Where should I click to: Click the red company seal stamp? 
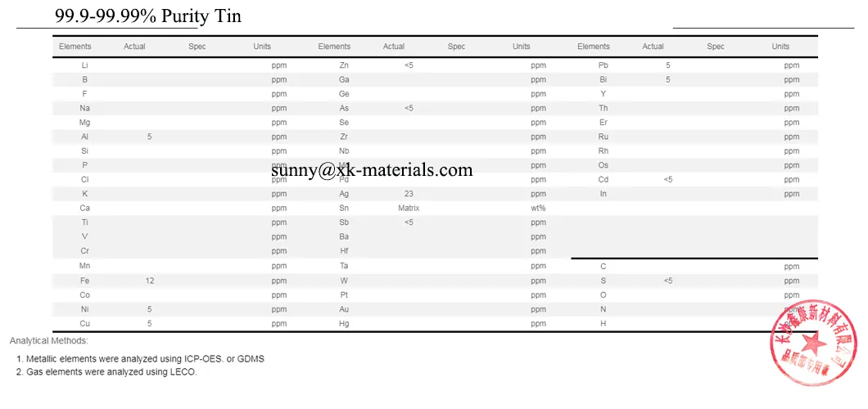(x=814, y=342)
